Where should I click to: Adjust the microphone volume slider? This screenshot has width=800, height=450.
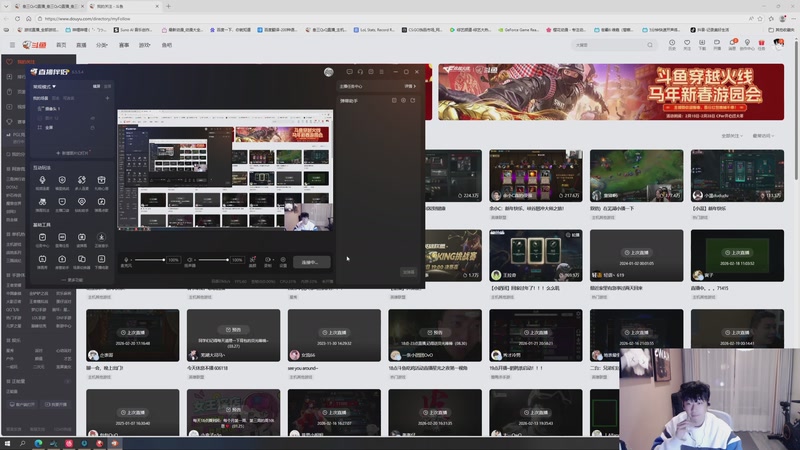coord(149,260)
